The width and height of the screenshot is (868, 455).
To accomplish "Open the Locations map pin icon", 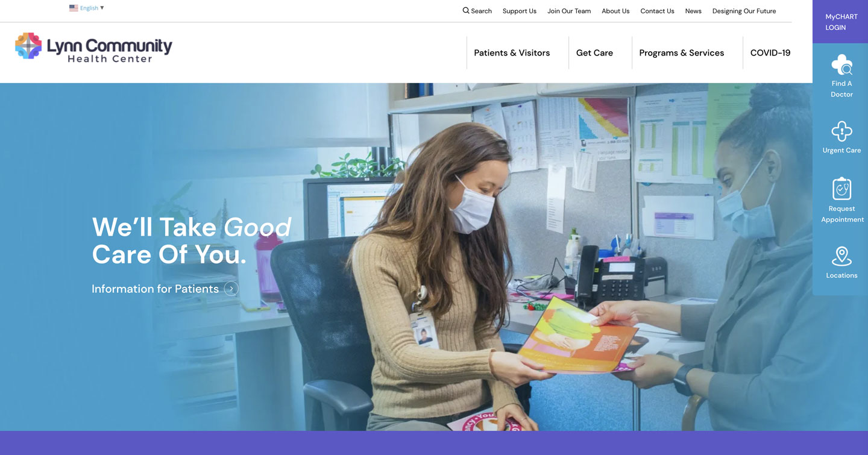I will (x=841, y=256).
